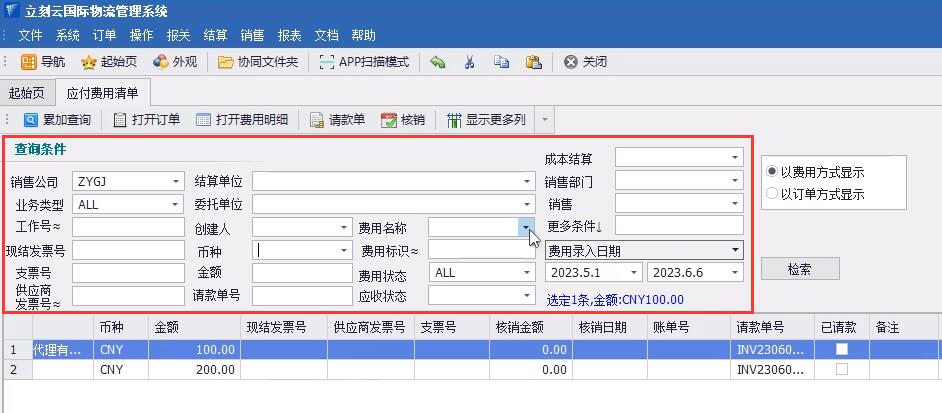The width and height of the screenshot is (942, 413).
Task: Click the 支票号 input field
Action: point(129,273)
